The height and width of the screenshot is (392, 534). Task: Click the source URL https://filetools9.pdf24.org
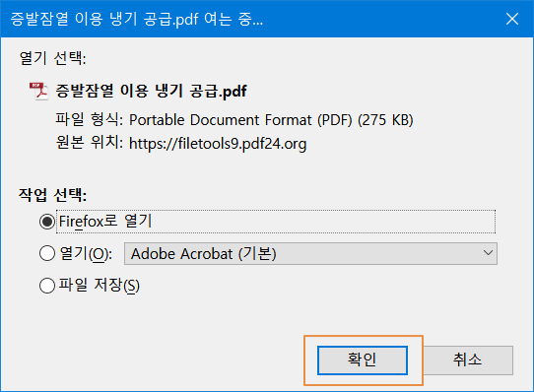(218, 144)
